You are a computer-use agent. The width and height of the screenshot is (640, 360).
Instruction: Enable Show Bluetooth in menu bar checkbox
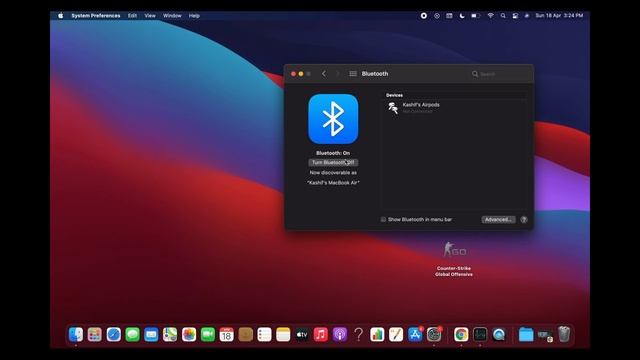click(x=383, y=220)
